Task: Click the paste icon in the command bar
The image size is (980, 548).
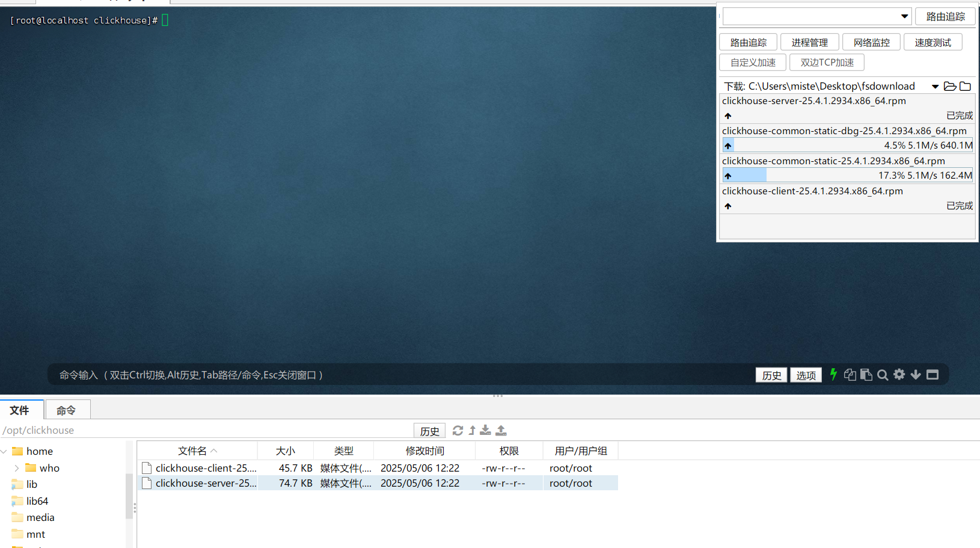Action: click(866, 375)
